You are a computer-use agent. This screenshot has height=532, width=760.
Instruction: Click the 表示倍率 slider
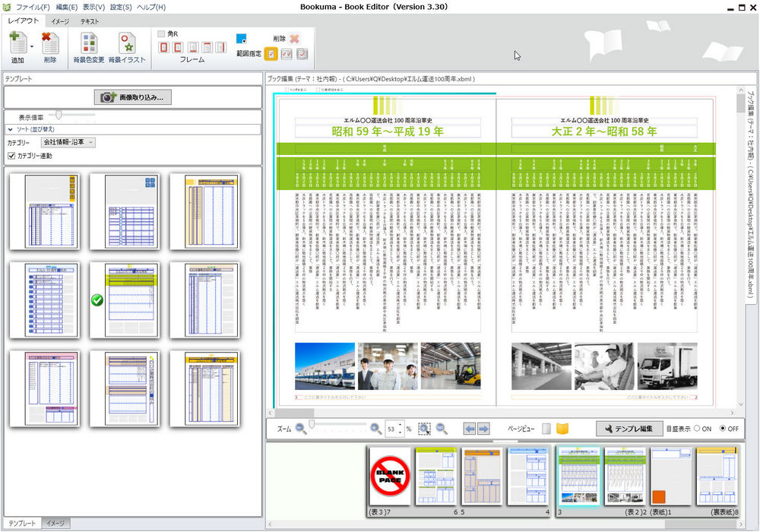(59, 116)
